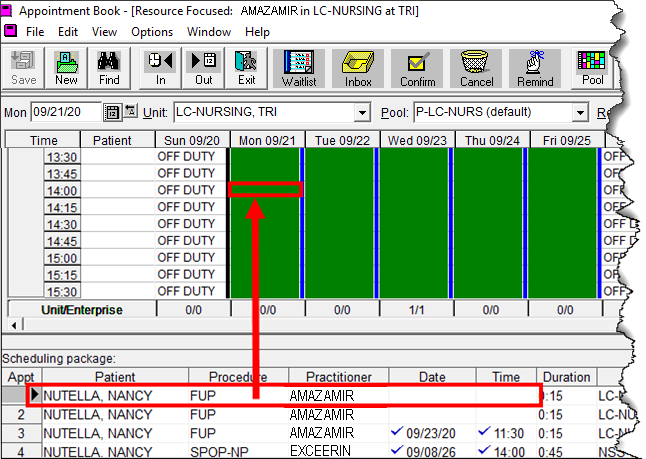646x459 pixels.
Task: Select the Fri 09/25 column header
Action: 567,141
